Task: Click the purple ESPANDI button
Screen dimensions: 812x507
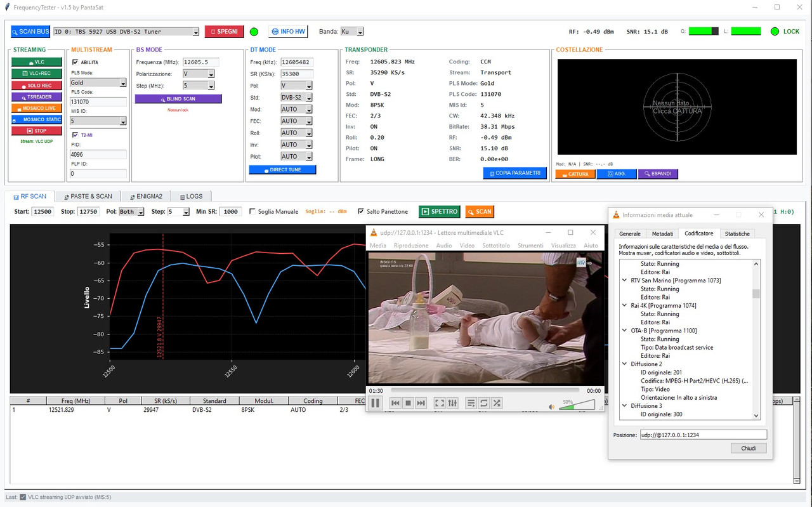Action: pyautogui.click(x=658, y=174)
